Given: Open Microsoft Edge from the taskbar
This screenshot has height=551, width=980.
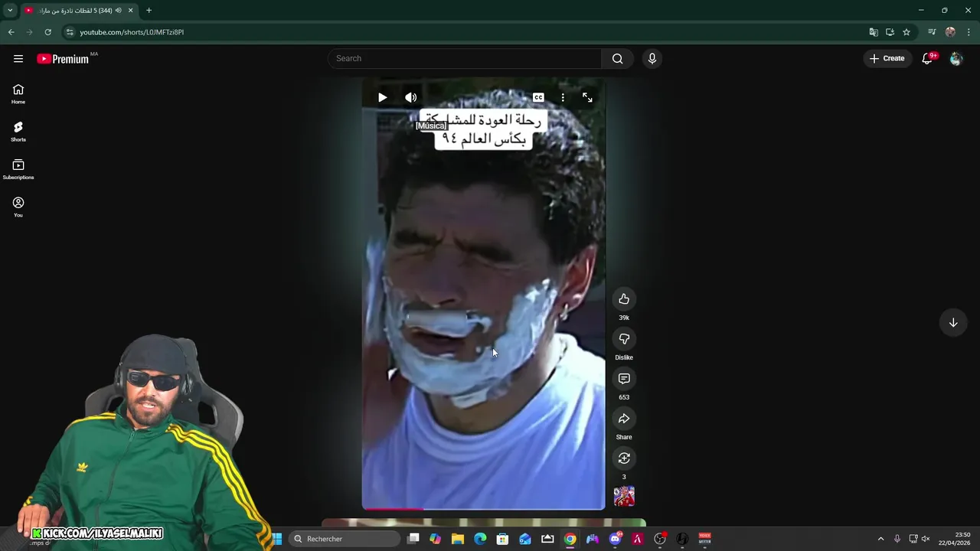Looking at the screenshot, I should [480, 539].
